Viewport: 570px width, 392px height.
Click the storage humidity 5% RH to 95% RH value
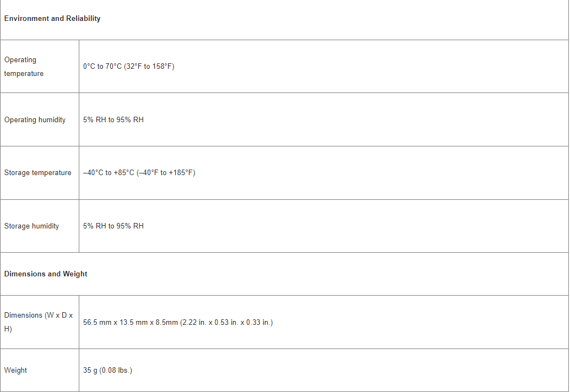[x=113, y=226]
